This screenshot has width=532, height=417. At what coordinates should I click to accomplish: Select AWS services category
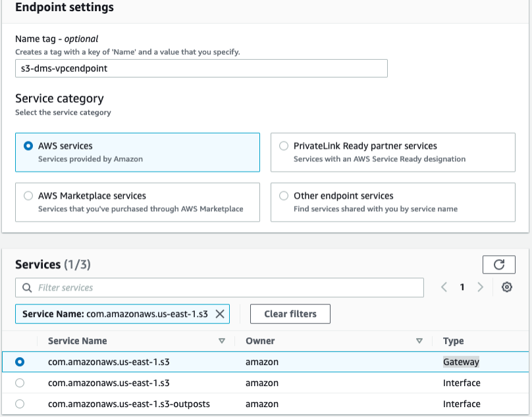click(28, 146)
